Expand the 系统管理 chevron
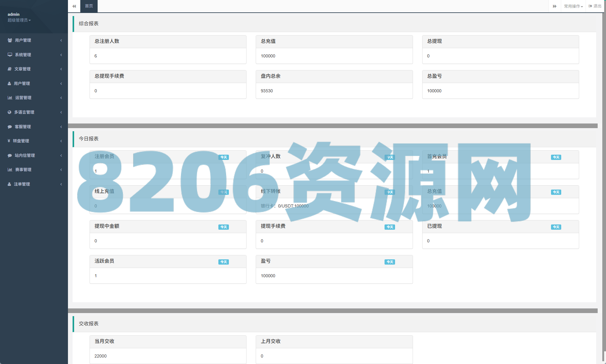This screenshot has height=364, width=606. click(61, 55)
